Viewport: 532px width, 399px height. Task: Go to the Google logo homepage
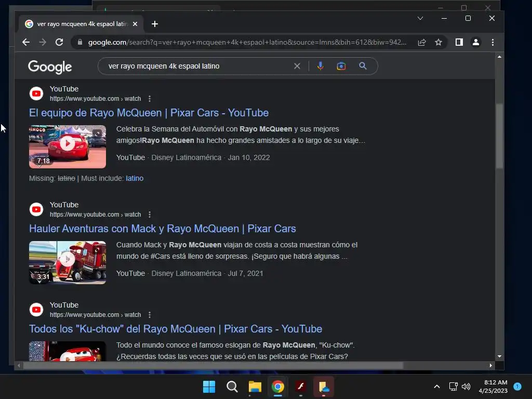coord(50,67)
